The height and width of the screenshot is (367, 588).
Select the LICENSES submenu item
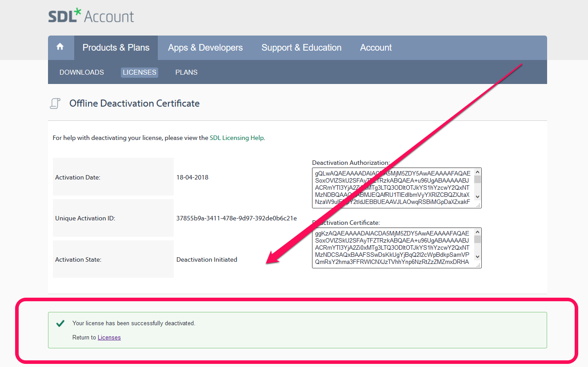point(140,72)
